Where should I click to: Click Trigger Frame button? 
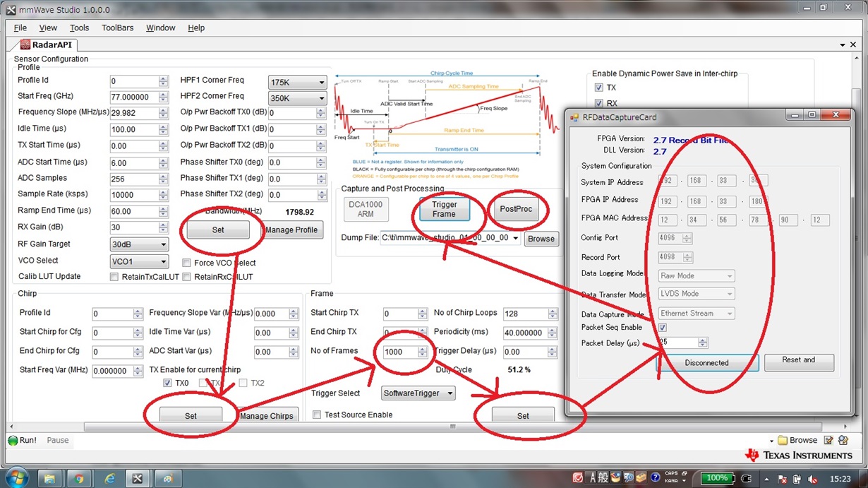tap(445, 209)
